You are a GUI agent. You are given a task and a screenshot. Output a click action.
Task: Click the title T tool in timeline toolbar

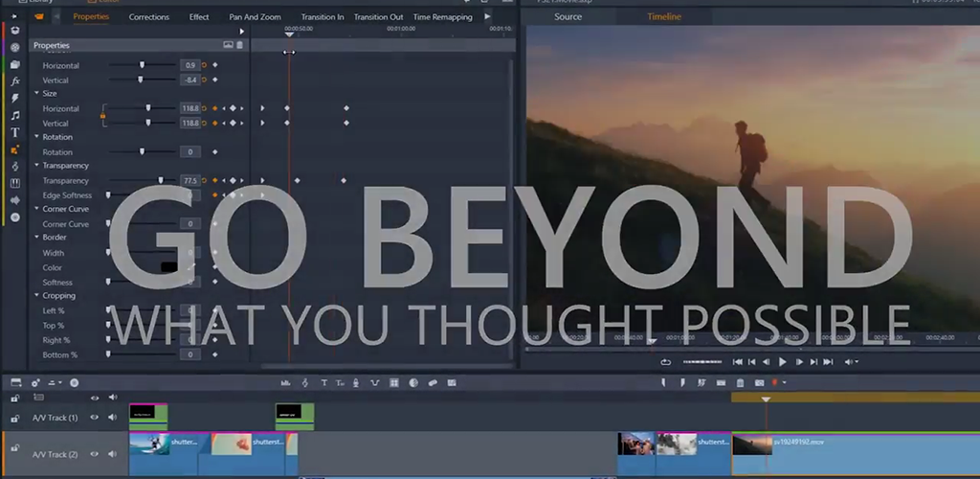tap(323, 383)
